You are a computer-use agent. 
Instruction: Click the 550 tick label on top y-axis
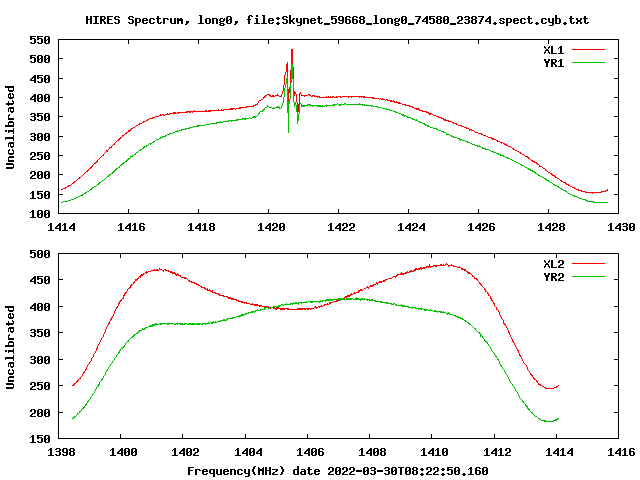click(x=40, y=40)
